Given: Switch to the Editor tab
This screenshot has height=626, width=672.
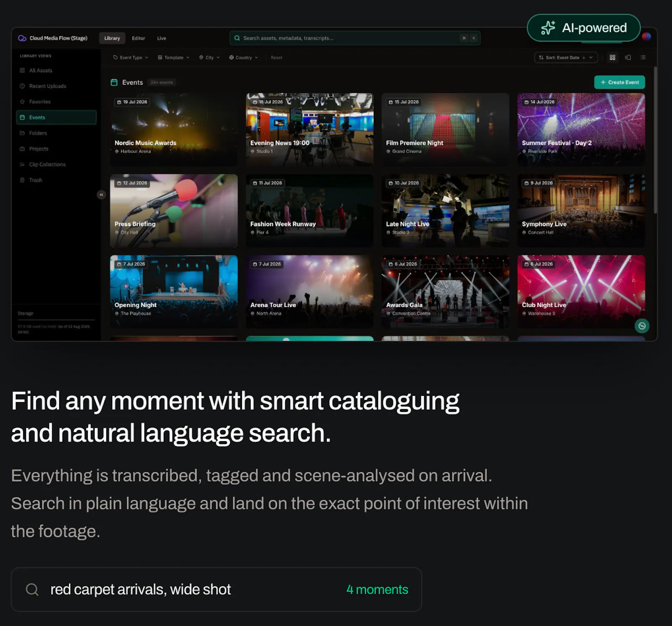Looking at the screenshot, I should tap(139, 38).
